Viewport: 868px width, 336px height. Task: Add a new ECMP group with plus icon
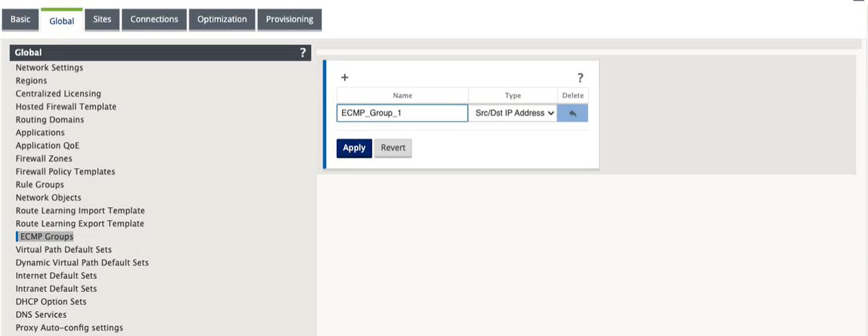point(344,77)
